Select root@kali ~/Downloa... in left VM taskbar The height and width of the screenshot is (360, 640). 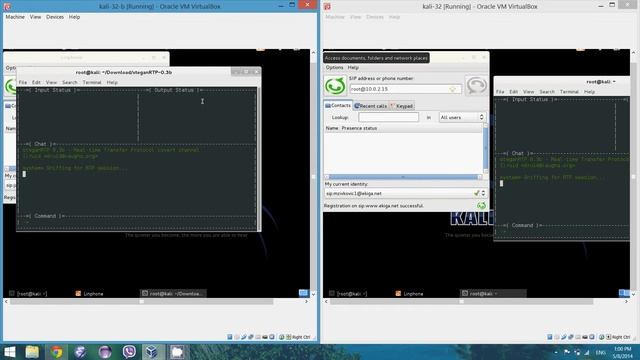(173, 293)
